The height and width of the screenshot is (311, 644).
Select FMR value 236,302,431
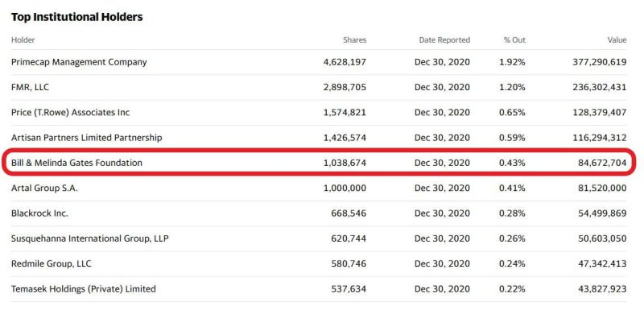click(x=600, y=87)
